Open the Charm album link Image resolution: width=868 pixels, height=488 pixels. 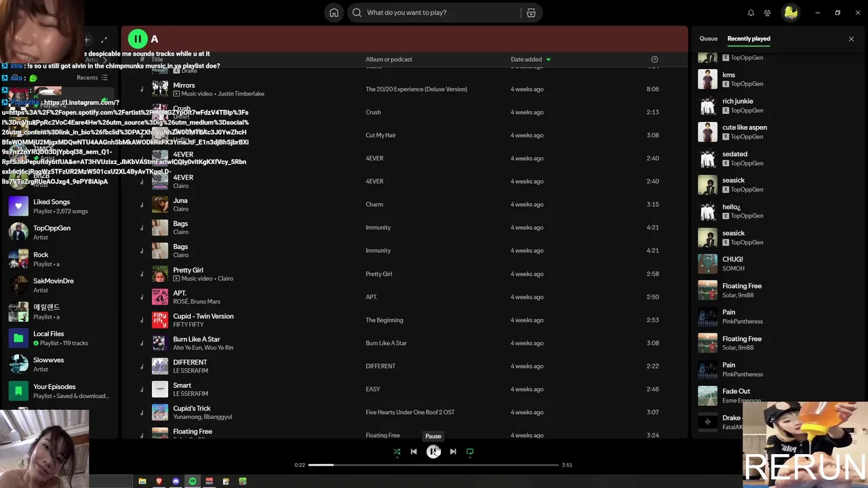pos(374,205)
